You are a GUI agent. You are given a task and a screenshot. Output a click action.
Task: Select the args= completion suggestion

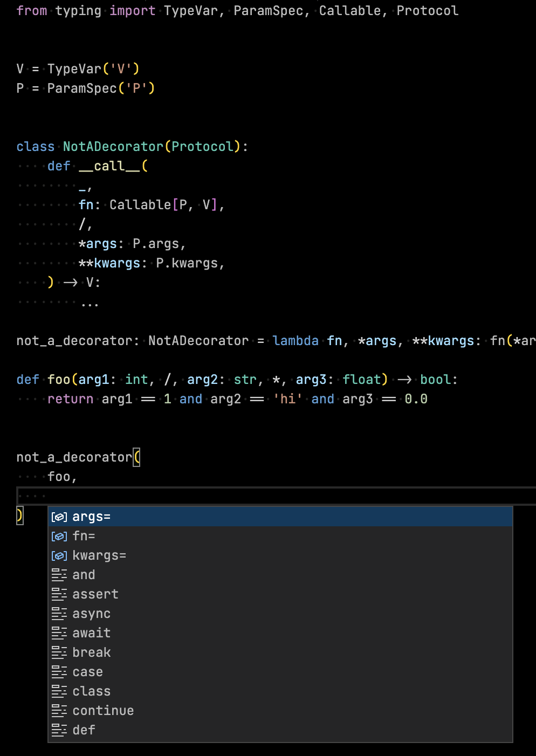(x=94, y=516)
